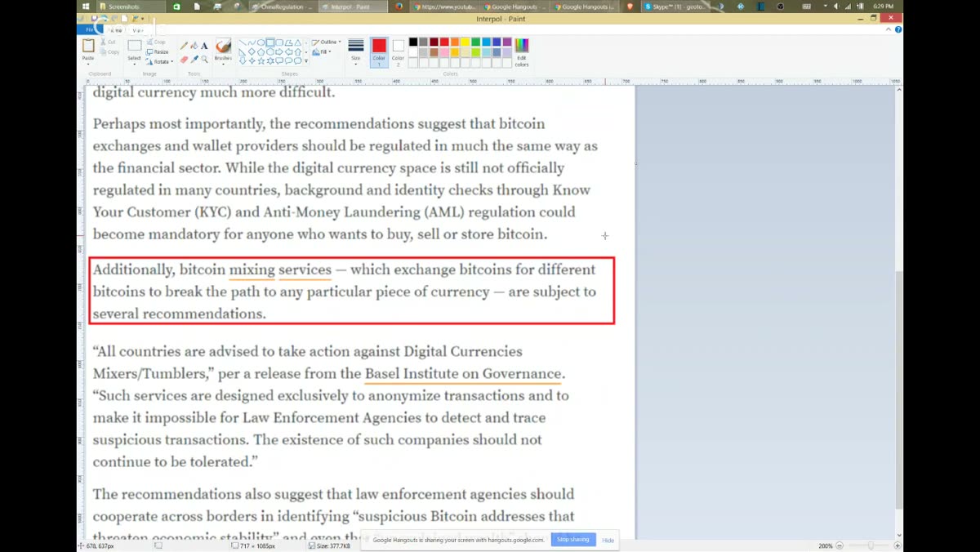Image resolution: width=980 pixels, height=552 pixels.
Task: Switch to the View ribbon tab
Action: click(137, 30)
